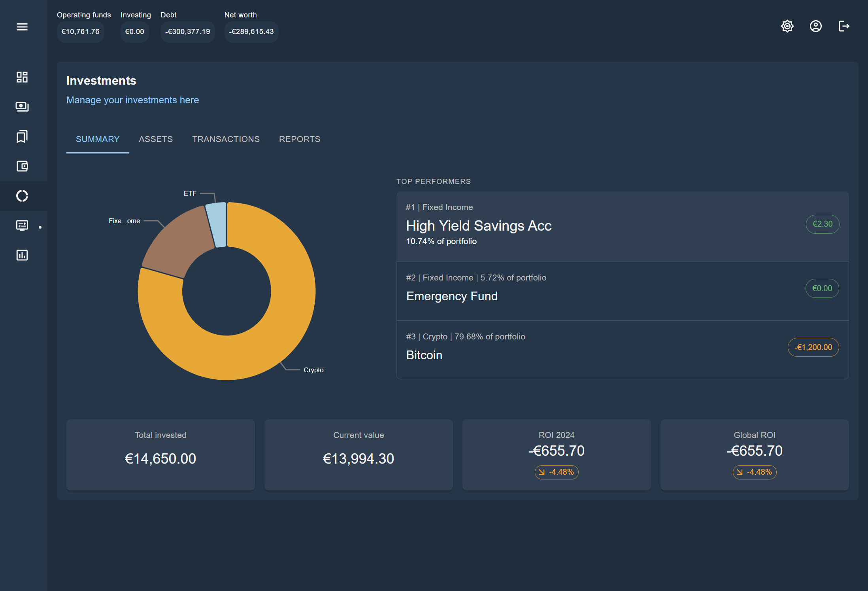Open the cash transactions sidebar icon
868x591 pixels.
pos(22,107)
